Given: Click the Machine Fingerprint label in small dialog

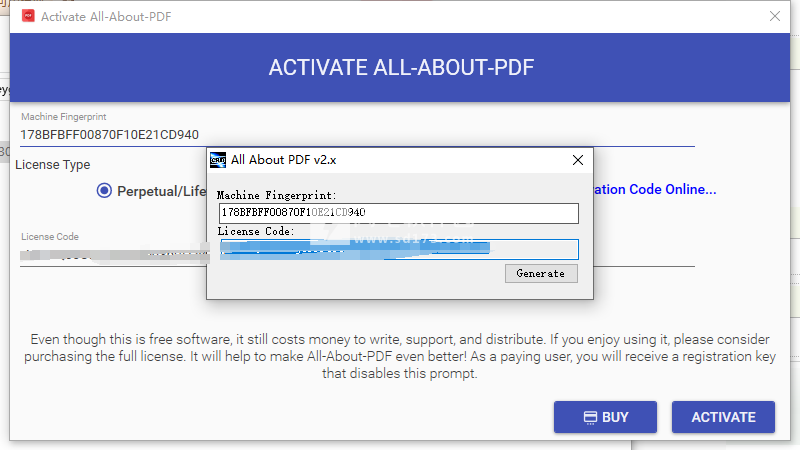Looking at the screenshot, I should pyautogui.click(x=277, y=195).
